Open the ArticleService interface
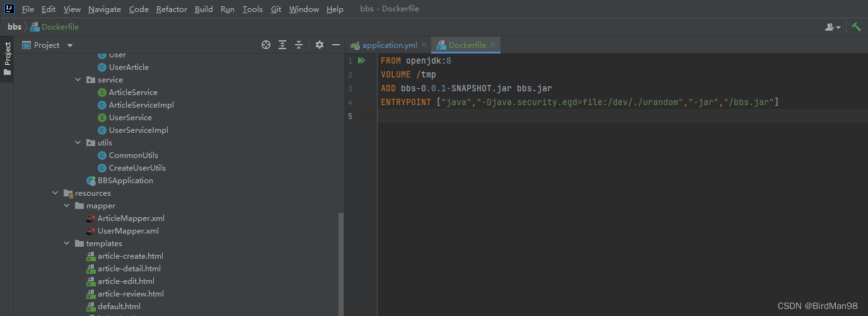 point(133,93)
